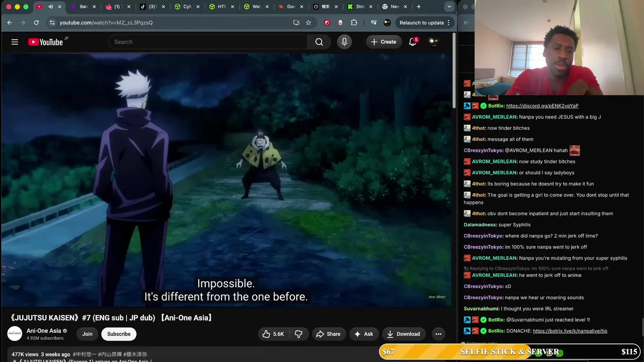View site information icon in address bar
Viewport: 644px width, 362px height.
(52, 23)
